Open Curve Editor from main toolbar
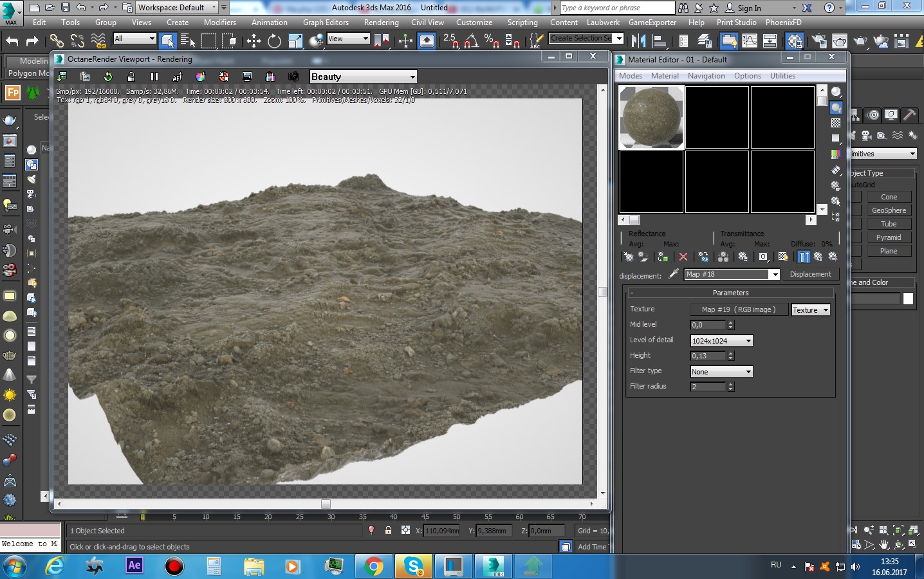The height and width of the screenshot is (579, 924). [x=749, y=41]
